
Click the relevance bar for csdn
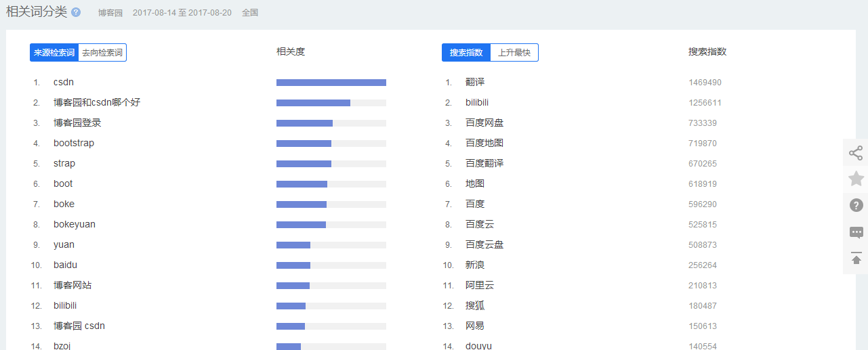331,83
